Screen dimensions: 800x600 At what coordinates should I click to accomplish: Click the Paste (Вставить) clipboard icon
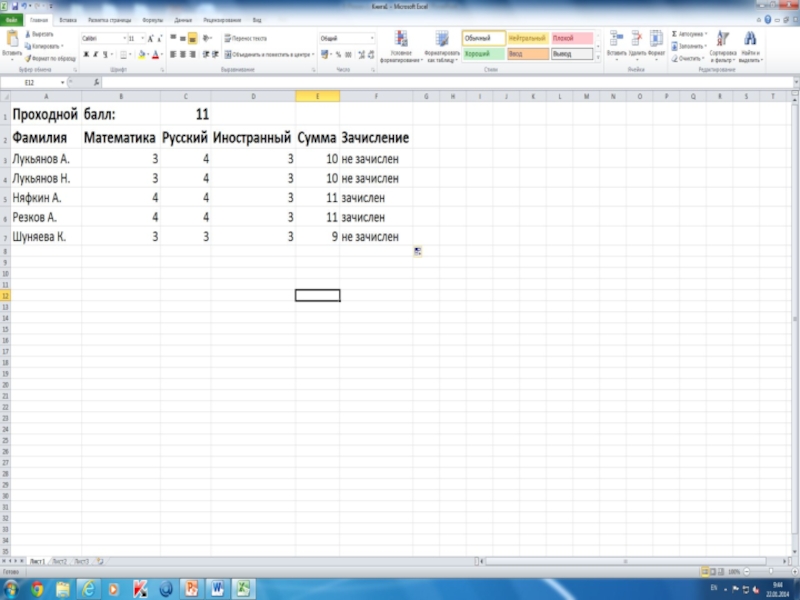(x=12, y=39)
